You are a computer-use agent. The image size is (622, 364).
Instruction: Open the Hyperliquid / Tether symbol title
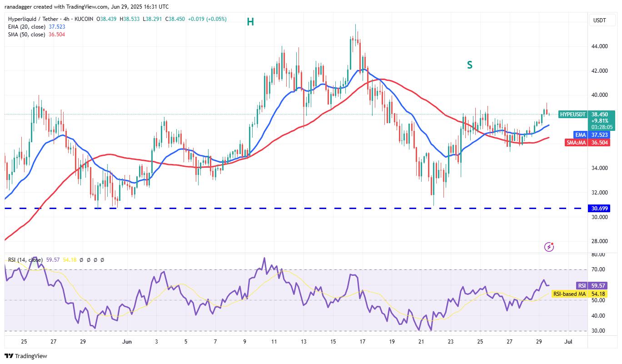tap(37, 19)
